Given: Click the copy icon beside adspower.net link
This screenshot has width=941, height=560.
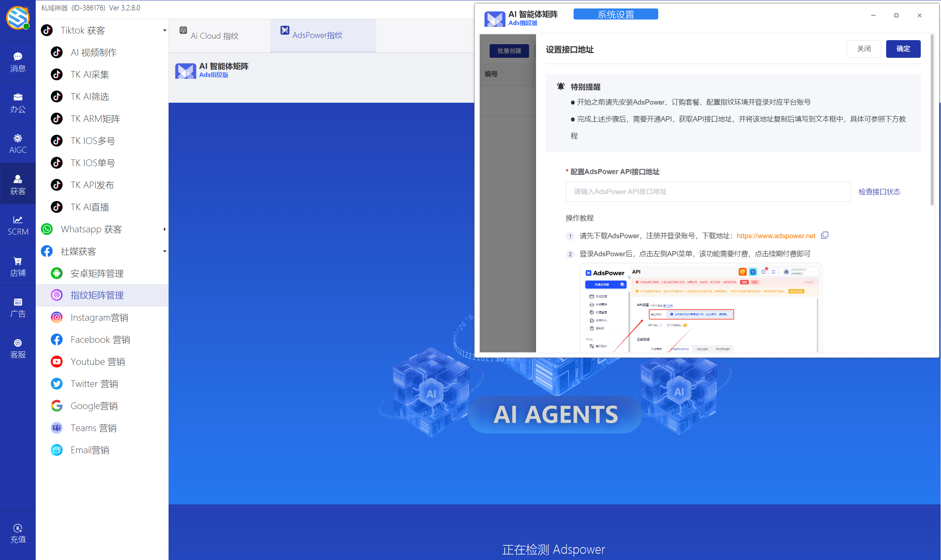Looking at the screenshot, I should (825, 236).
